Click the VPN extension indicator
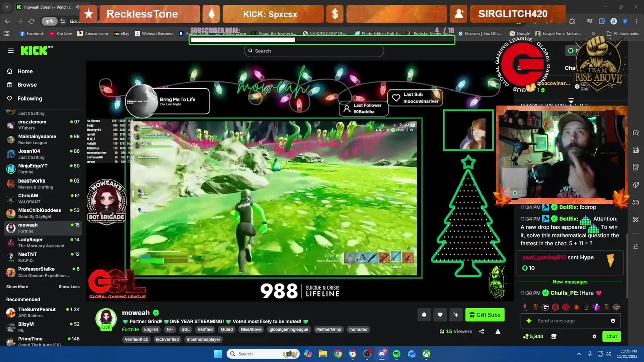The image size is (644, 362). pyautogui.click(x=49, y=21)
